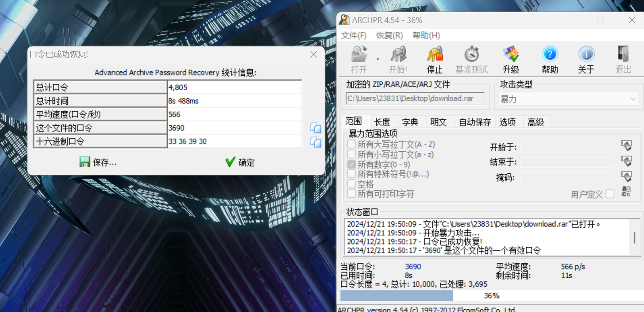Click the 开始! (Start) keys icon
Screen dimensions: 644x312
398,54
